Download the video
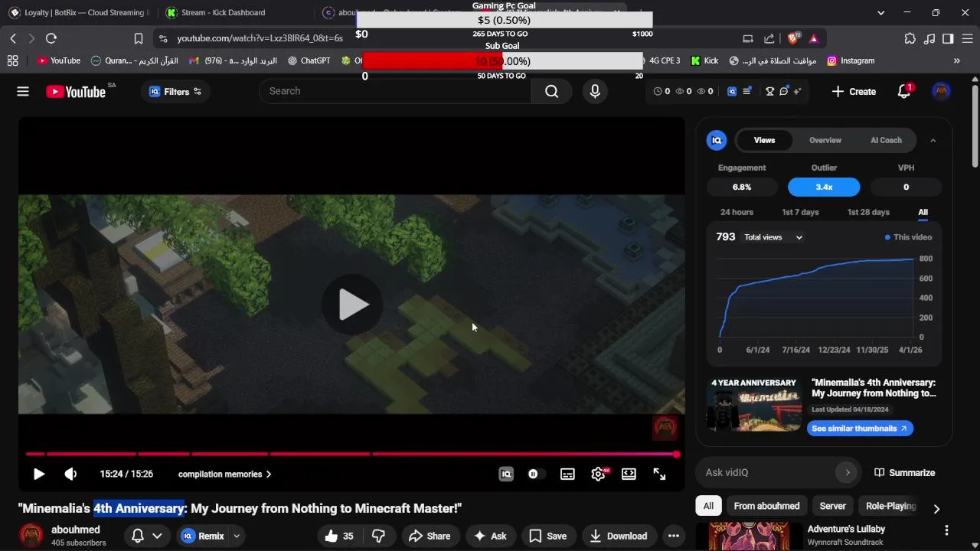This screenshot has width=980, height=551. 619,536
